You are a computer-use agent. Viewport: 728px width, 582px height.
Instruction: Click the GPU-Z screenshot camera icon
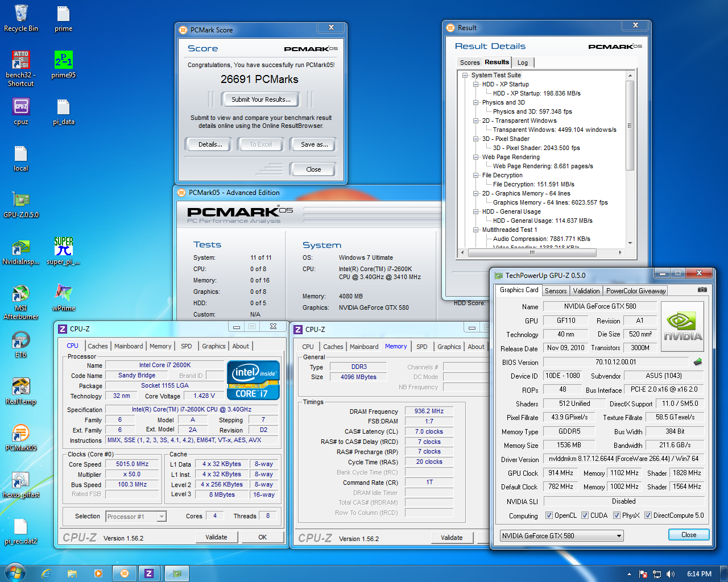(702, 290)
